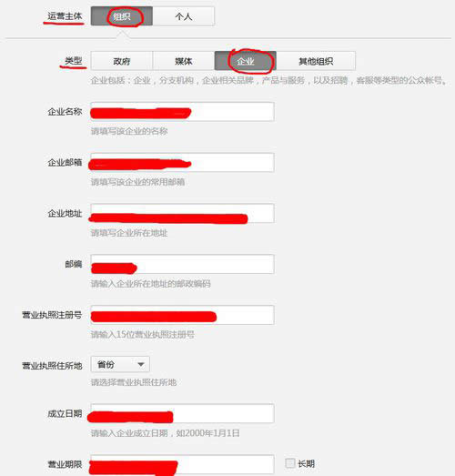Click the 运营主体 label
Screen dimensions: 455x476
coord(65,16)
